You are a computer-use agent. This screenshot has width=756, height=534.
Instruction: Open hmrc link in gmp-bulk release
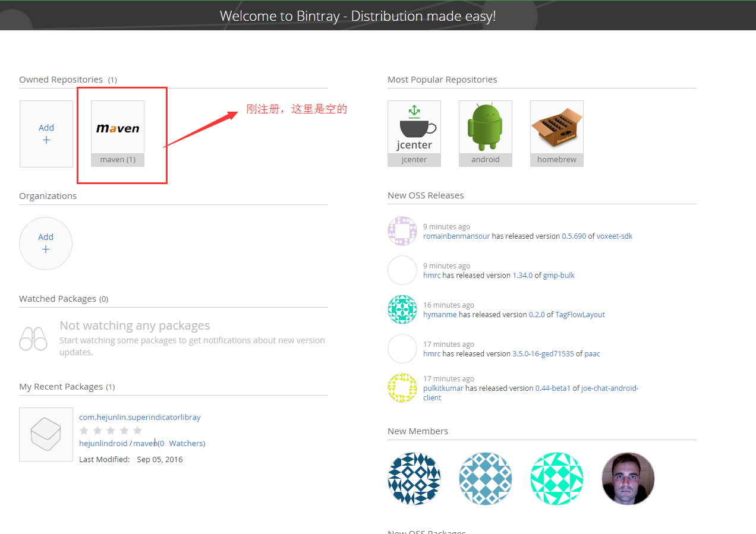point(431,275)
